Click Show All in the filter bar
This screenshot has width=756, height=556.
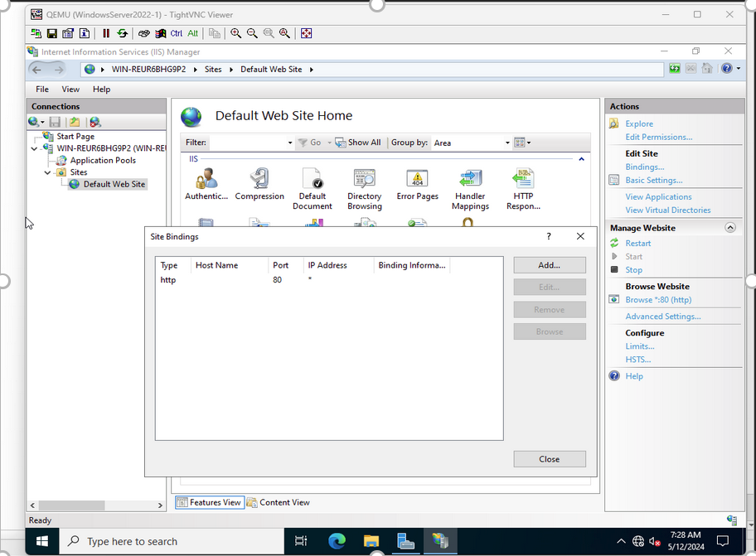click(358, 143)
